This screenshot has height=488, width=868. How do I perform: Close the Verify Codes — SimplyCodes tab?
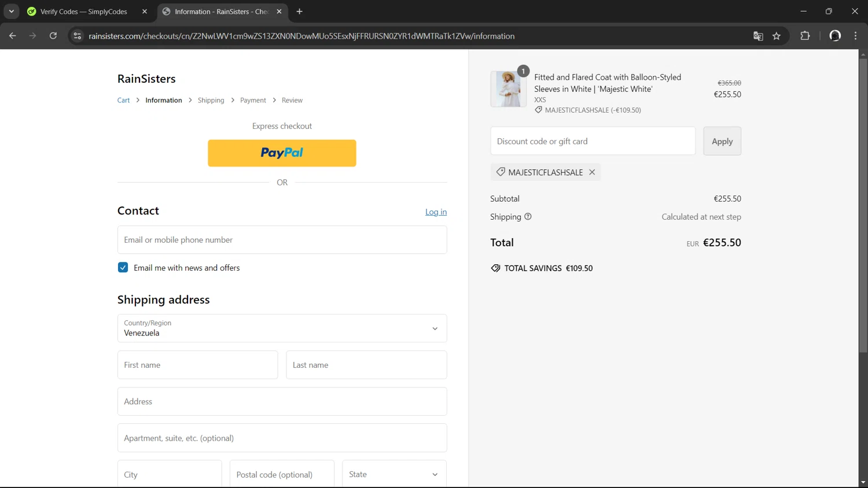coord(145,12)
